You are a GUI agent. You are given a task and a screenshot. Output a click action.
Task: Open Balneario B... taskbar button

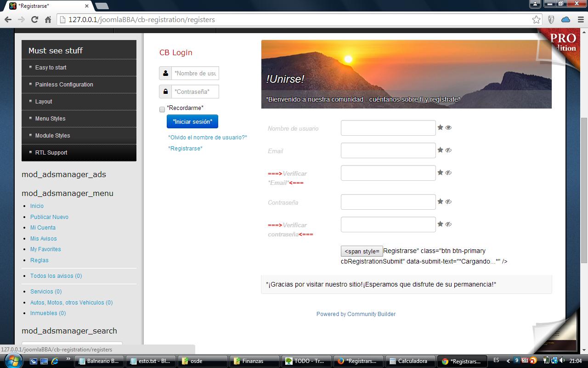tap(99, 361)
